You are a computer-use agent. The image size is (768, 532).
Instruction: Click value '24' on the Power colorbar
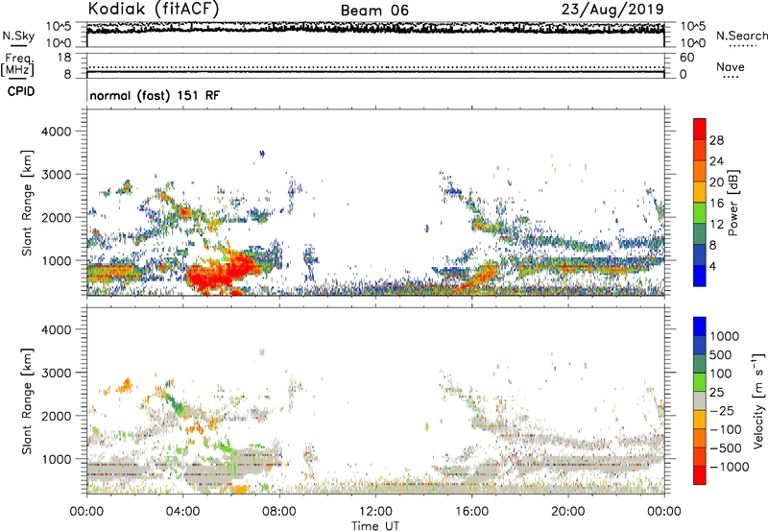[716, 161]
